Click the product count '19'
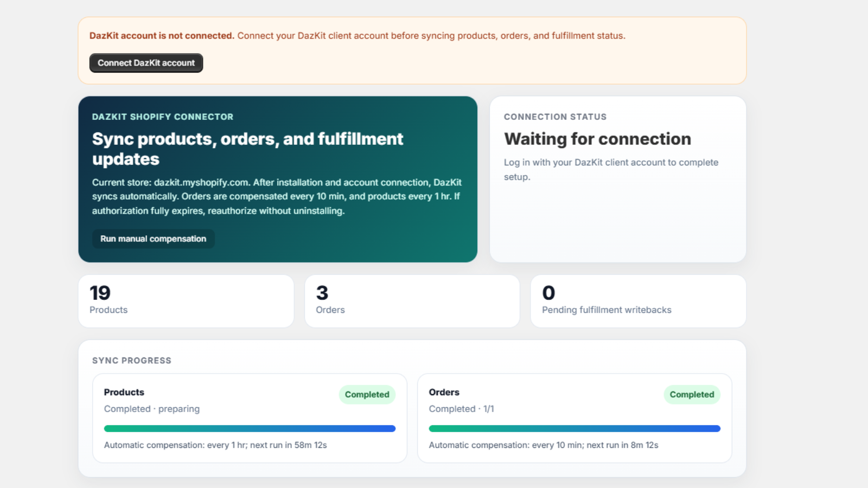The height and width of the screenshot is (488, 868). 100,293
